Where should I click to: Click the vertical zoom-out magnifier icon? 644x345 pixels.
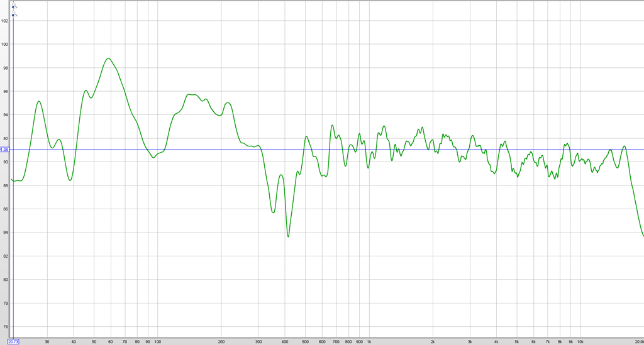pos(13,14)
